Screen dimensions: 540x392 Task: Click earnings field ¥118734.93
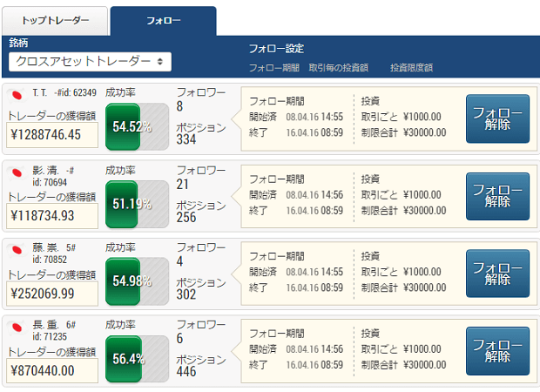(52, 216)
